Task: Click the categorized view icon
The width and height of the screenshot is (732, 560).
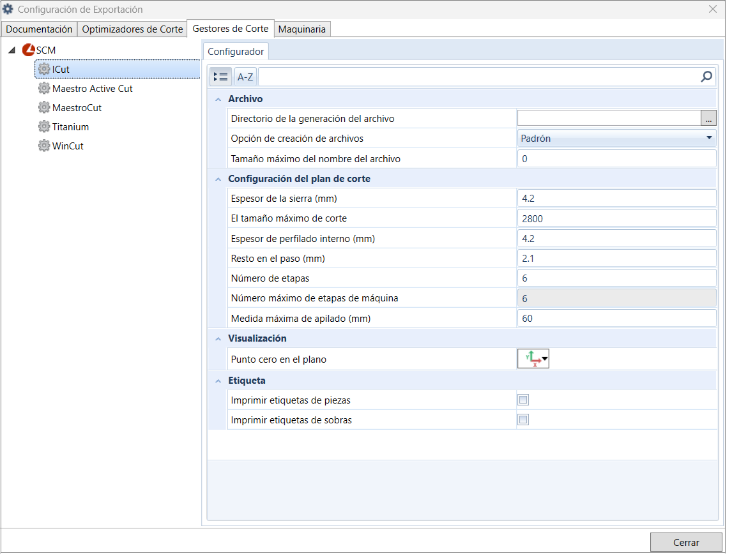Action: (x=220, y=77)
